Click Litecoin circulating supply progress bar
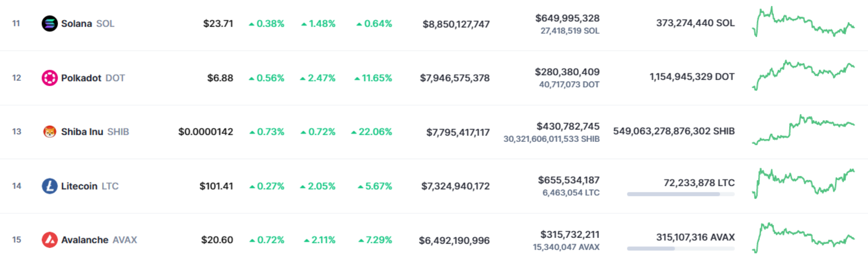868x262 pixels. 681,194
